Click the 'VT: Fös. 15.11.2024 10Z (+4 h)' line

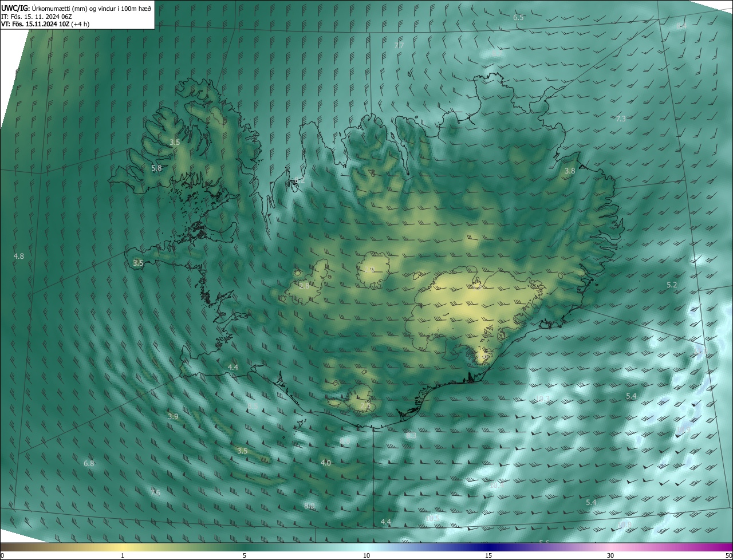(x=45, y=24)
